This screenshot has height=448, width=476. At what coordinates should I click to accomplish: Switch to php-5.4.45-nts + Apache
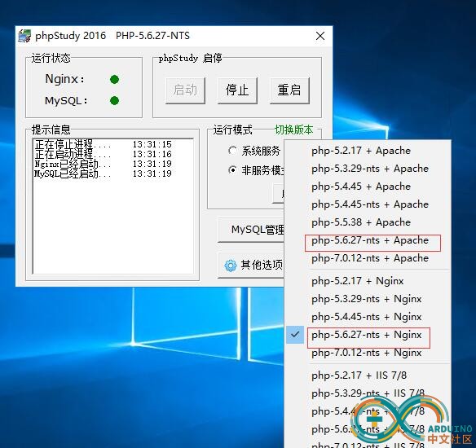tap(368, 204)
